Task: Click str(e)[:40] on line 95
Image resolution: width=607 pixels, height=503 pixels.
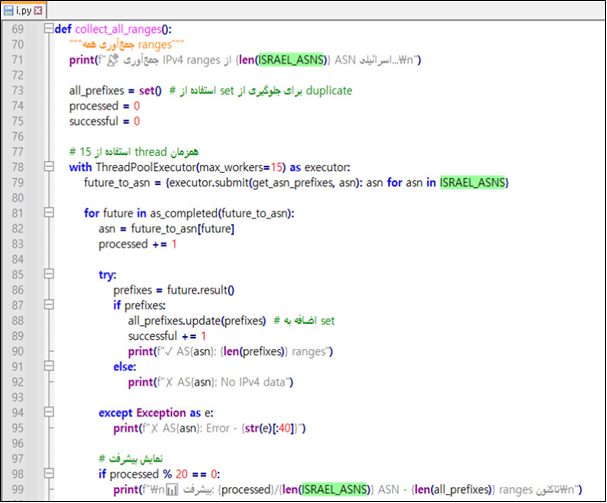Action: (x=269, y=428)
